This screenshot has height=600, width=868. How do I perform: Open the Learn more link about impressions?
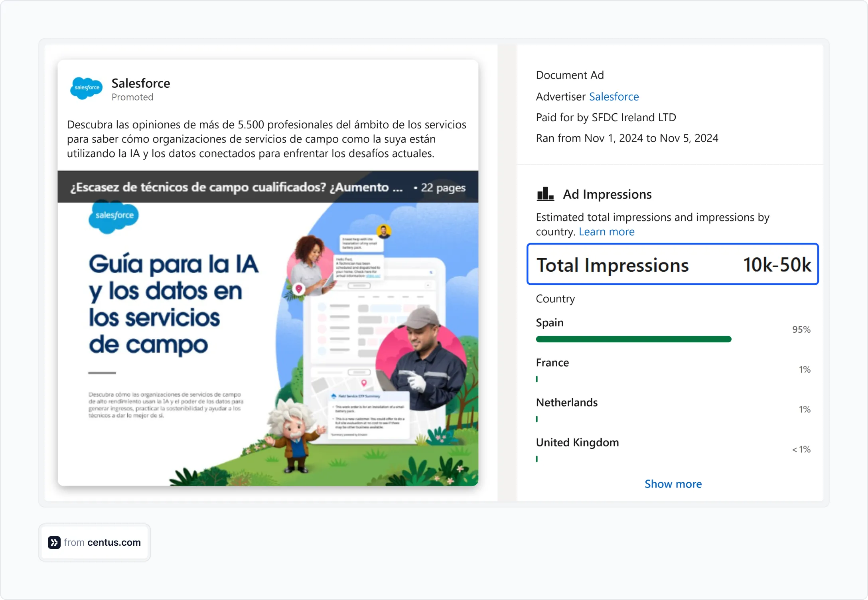606,231
